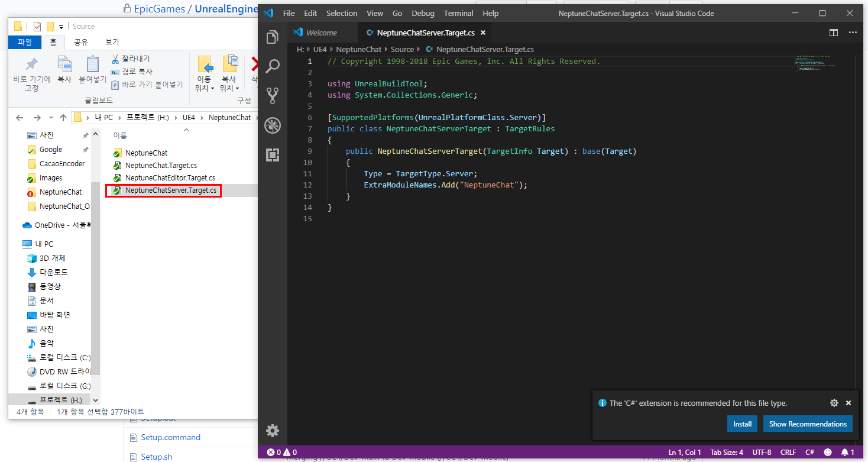This screenshot has width=868, height=462.
Task: Change the C# language mode in the status bar
Action: [809, 452]
